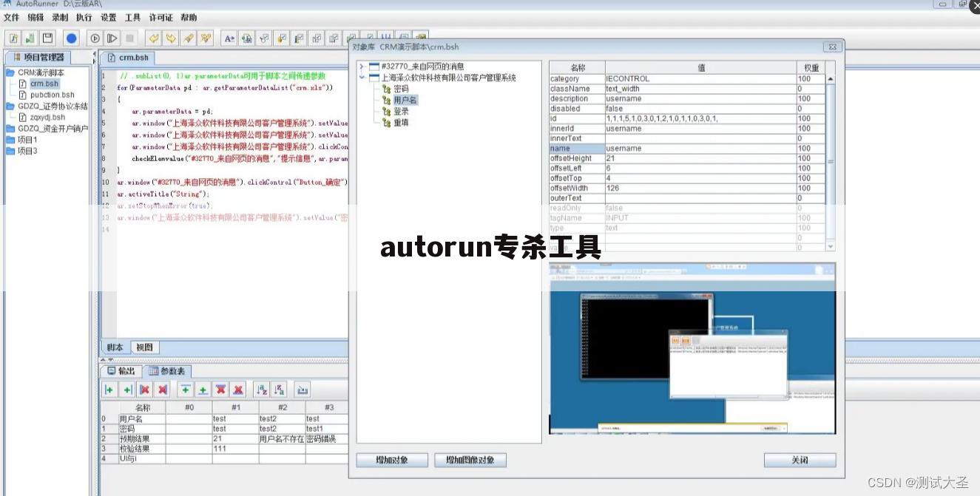980x496 pixels.
Task: Open the 执行 menu
Action: click(x=84, y=18)
